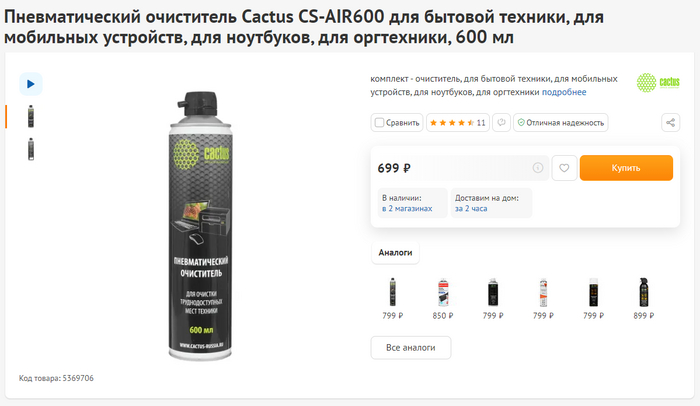Select the first spray can thumbnail
Screen dimensions: 700x406
[x=31, y=117]
